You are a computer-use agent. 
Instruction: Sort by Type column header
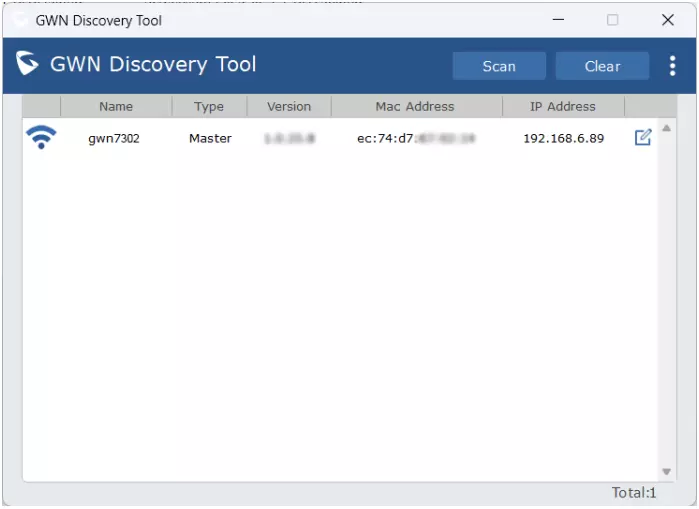[209, 107]
